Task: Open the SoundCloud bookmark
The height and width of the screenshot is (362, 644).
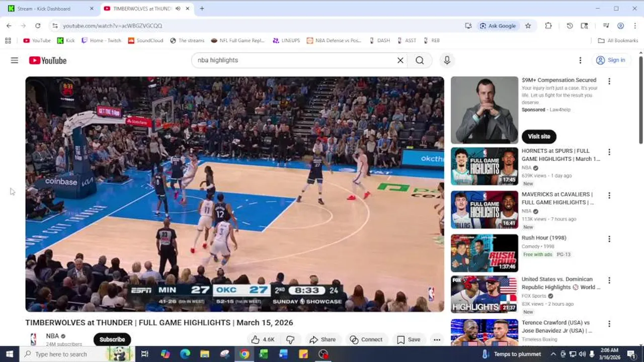Action: pyautogui.click(x=146, y=41)
